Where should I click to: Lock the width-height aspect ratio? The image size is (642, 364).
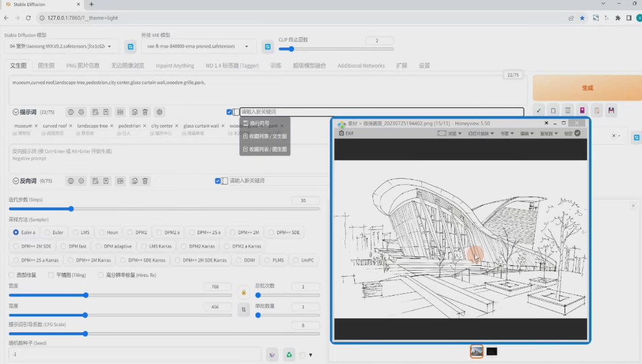[244, 292]
